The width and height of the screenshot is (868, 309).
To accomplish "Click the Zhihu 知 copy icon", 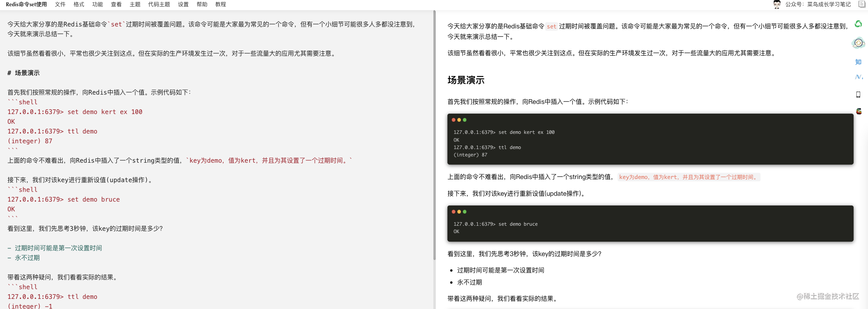I will click(x=858, y=62).
